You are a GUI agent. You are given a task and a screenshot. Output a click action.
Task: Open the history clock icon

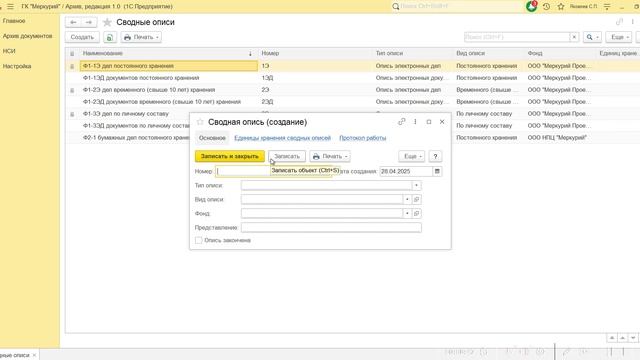547,7
